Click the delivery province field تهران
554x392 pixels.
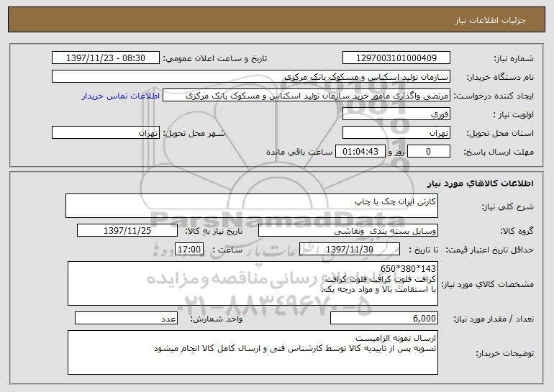point(396,132)
